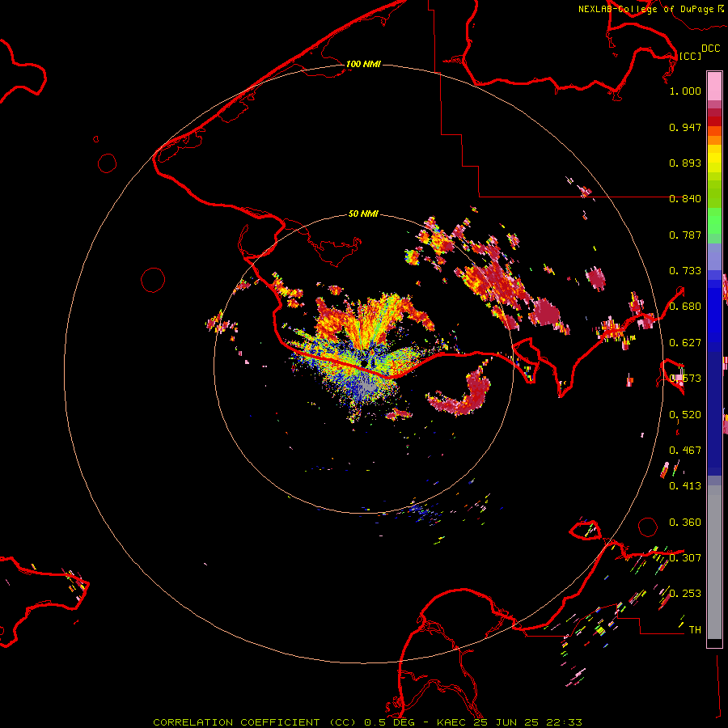Pick the light pink top color bar segment
The width and height of the screenshot is (728, 728).
click(x=714, y=87)
